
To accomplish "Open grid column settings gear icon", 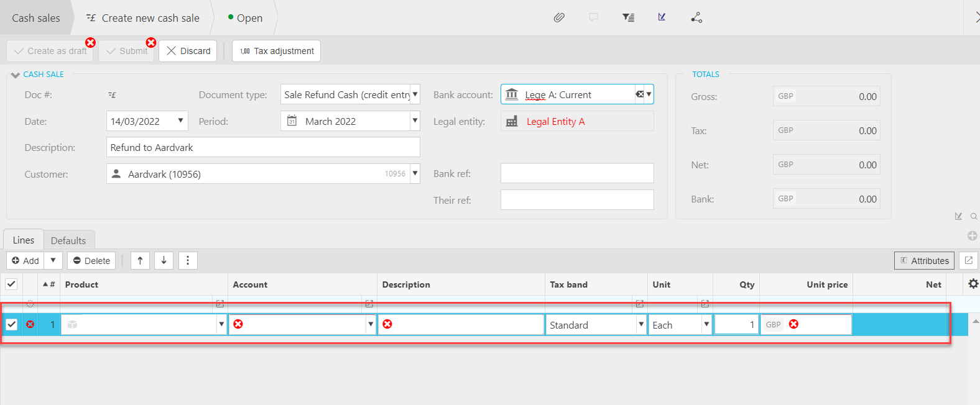I will click(x=973, y=284).
